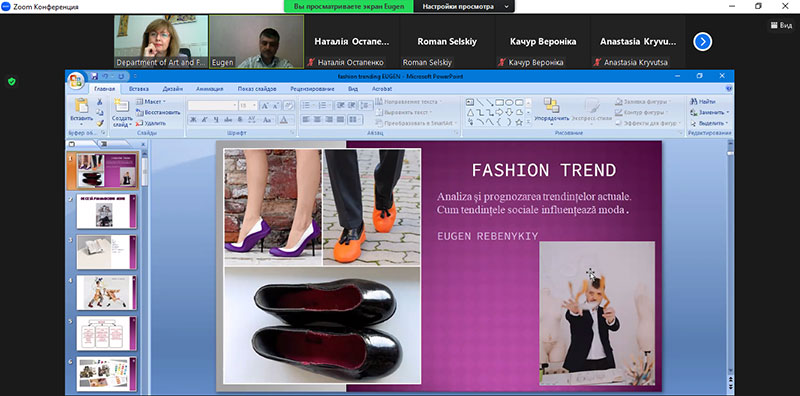Pick the triangle shape in shapes gallery

(x=470, y=112)
